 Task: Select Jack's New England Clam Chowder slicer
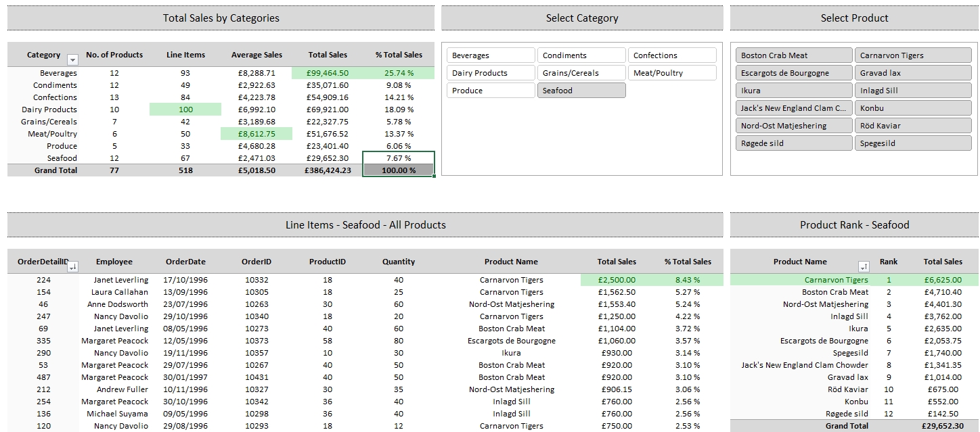coord(793,108)
